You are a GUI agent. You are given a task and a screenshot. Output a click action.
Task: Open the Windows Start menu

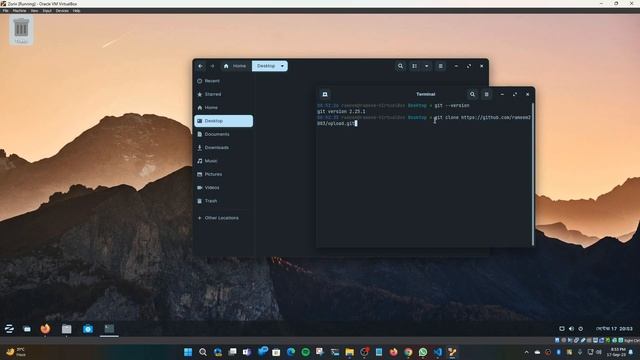(x=188, y=352)
